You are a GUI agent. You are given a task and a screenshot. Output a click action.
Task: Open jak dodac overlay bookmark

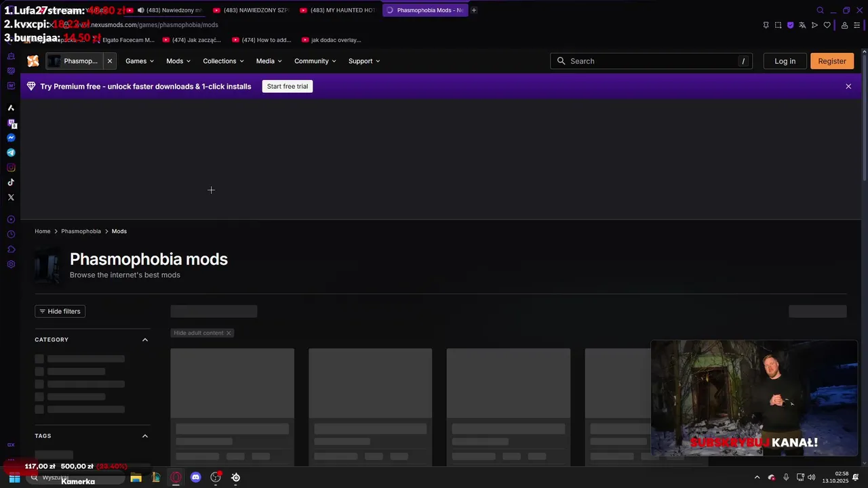tap(332, 40)
